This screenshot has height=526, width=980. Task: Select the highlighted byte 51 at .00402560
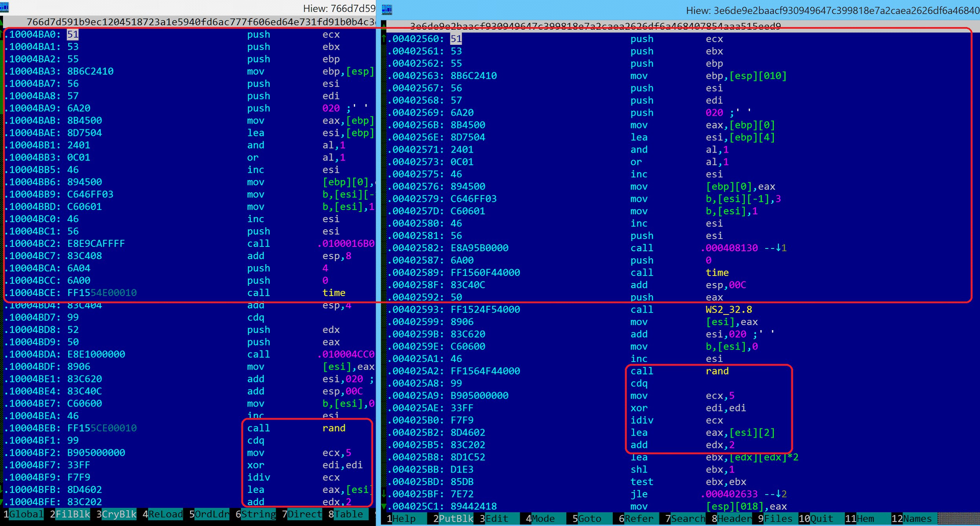tap(456, 39)
